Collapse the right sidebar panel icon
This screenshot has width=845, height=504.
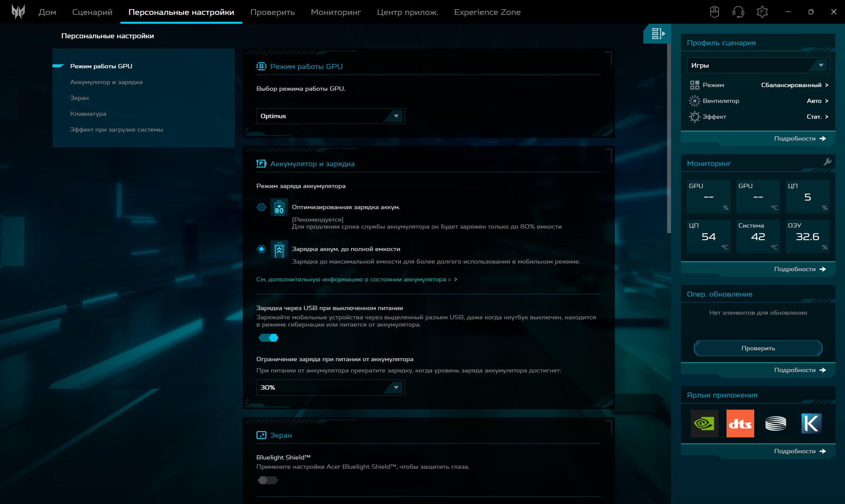[x=658, y=34]
